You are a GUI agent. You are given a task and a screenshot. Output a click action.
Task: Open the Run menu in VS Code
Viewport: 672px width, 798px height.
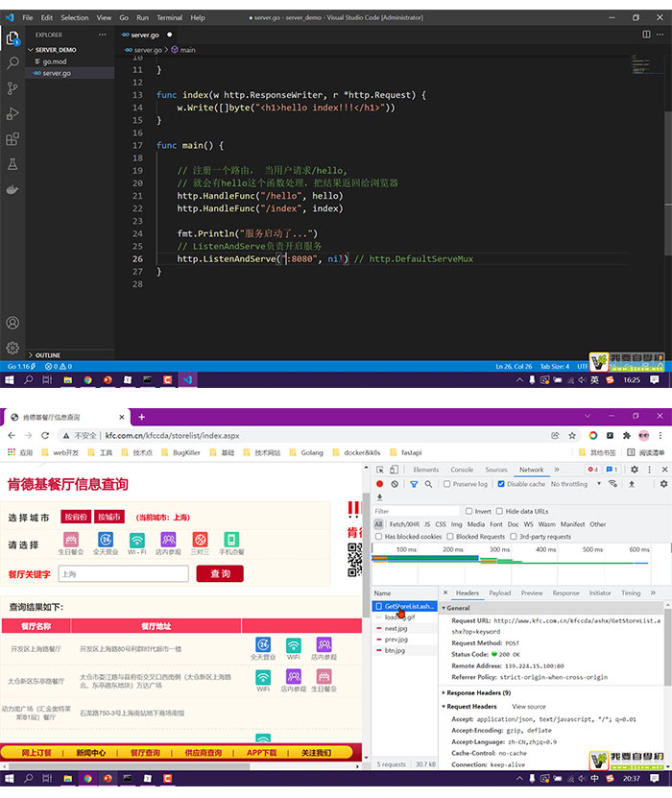click(x=142, y=18)
